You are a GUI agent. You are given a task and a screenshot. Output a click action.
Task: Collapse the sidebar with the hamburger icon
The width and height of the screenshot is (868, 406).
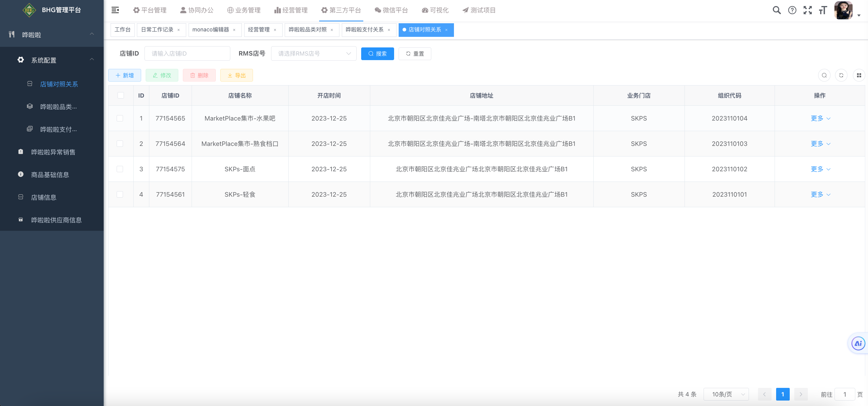click(115, 10)
